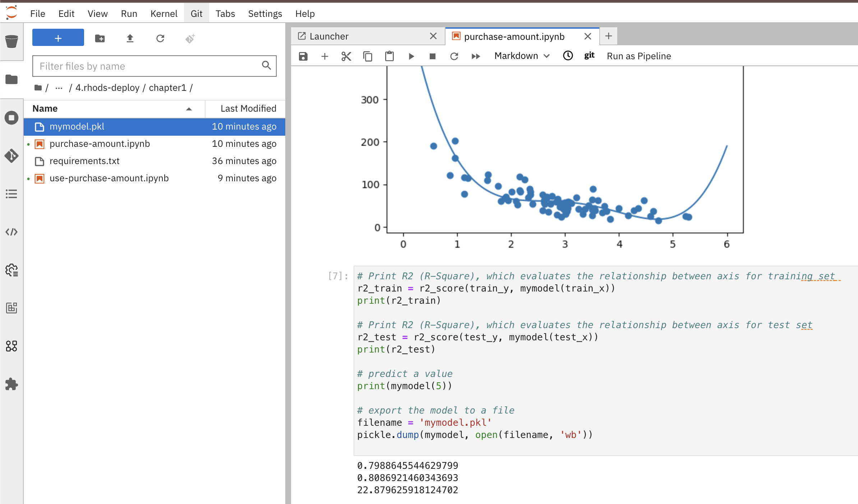Sort files by Last Modified column
Screen dimensions: 858x504
[246, 109]
